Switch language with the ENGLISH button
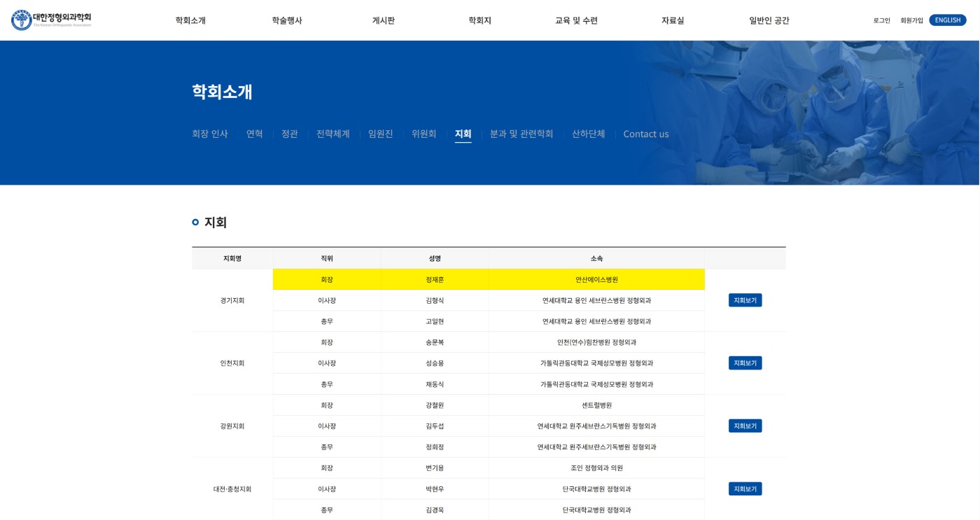The height and width of the screenshot is (520, 980). coord(947,20)
